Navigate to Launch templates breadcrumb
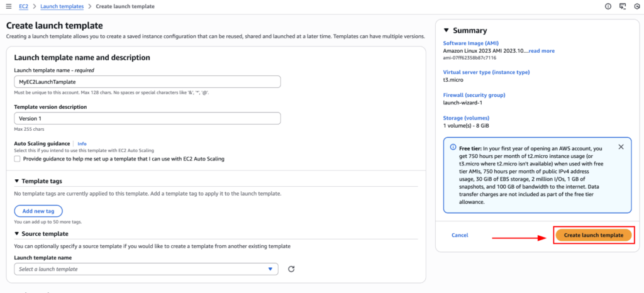 [62, 6]
